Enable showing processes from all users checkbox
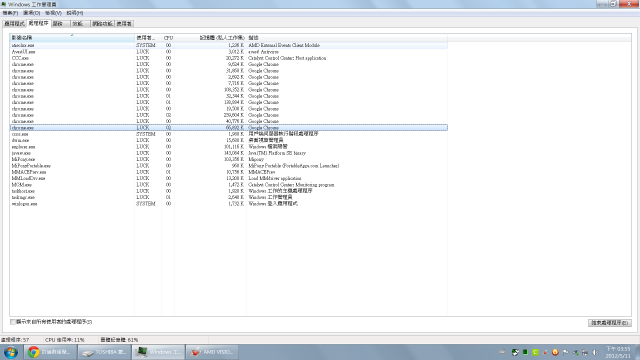Screen dimensions: 640x360 coord(13,322)
